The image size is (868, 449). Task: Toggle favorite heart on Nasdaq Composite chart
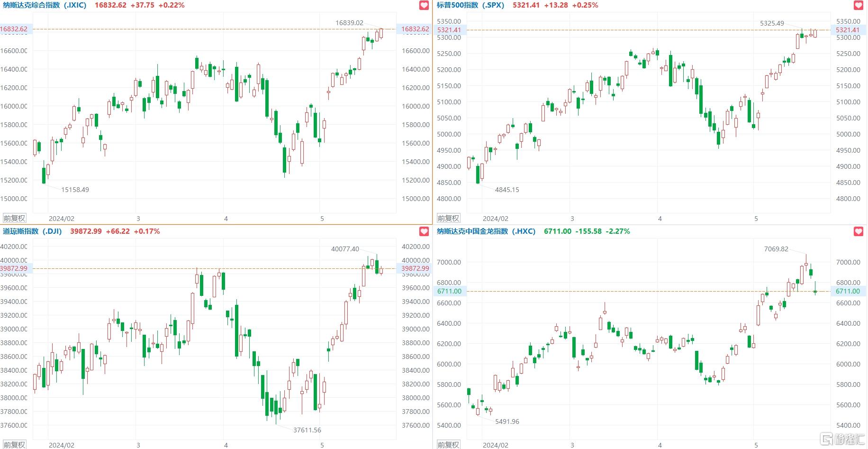424,5
